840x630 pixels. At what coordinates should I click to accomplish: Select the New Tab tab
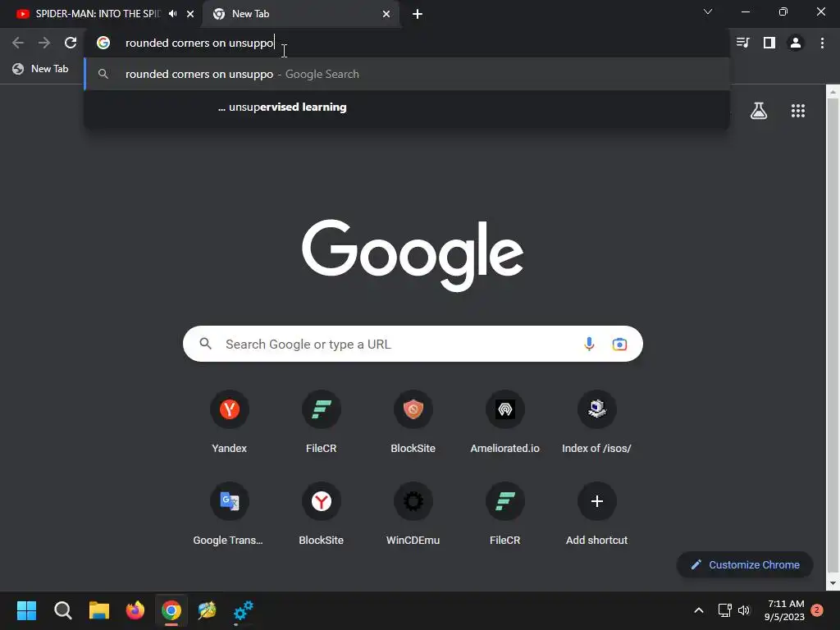(x=300, y=14)
